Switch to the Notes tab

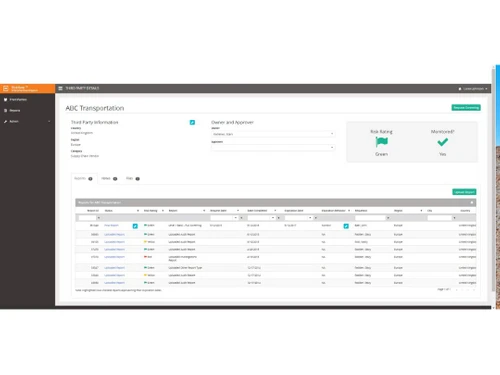(109, 179)
